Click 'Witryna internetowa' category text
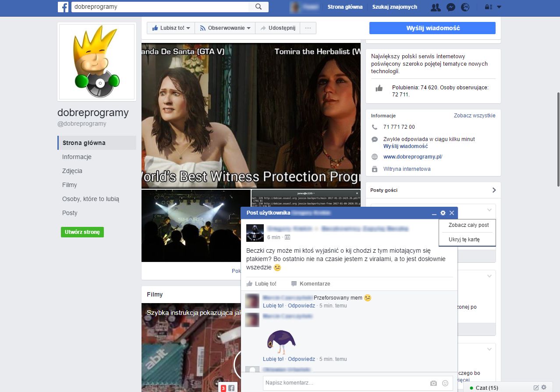The width and height of the screenshot is (560, 392). [407, 169]
